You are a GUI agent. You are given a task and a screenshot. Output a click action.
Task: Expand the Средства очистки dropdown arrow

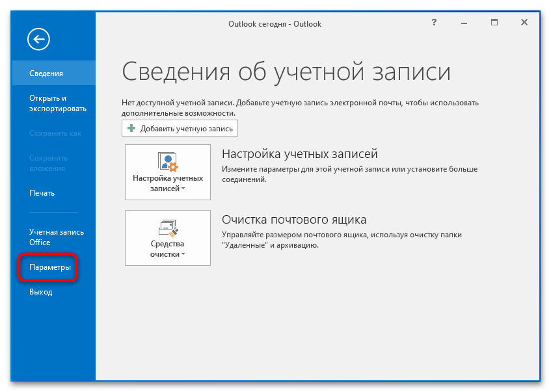coord(183,255)
